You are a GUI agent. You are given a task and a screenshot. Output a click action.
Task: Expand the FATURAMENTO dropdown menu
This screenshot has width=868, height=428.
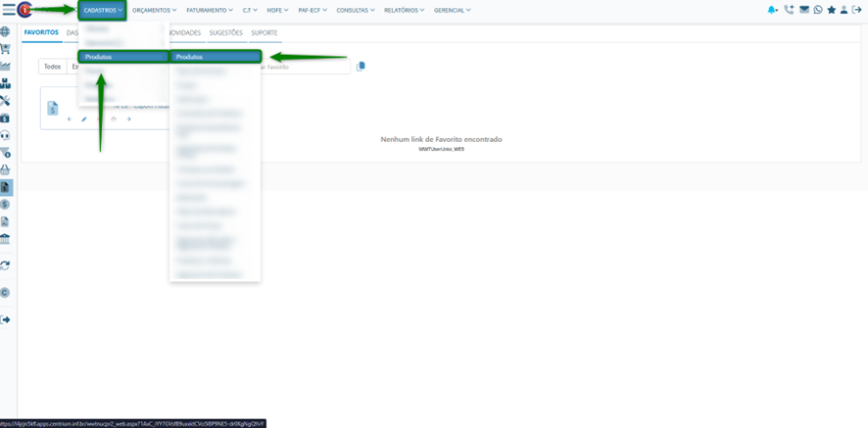click(209, 10)
